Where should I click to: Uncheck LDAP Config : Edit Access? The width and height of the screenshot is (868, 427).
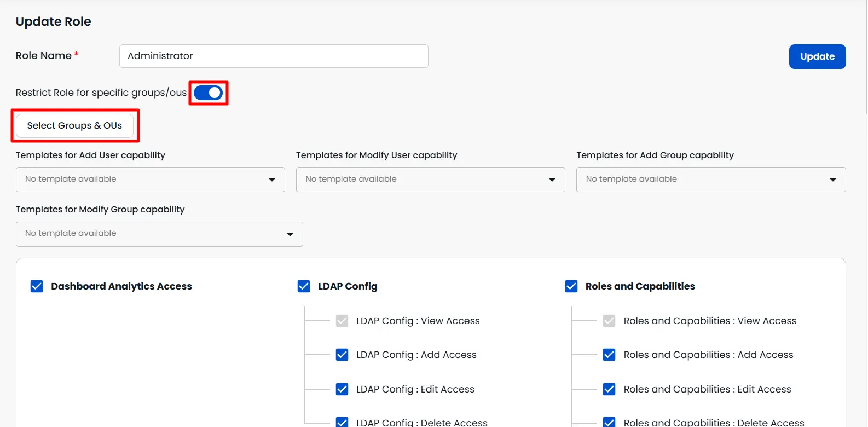[342, 389]
